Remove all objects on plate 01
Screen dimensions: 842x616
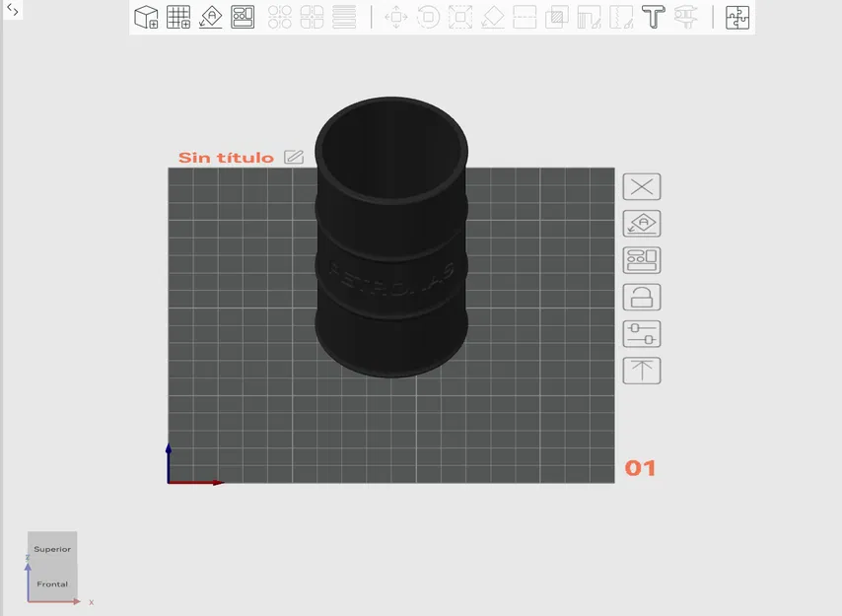[x=642, y=186]
